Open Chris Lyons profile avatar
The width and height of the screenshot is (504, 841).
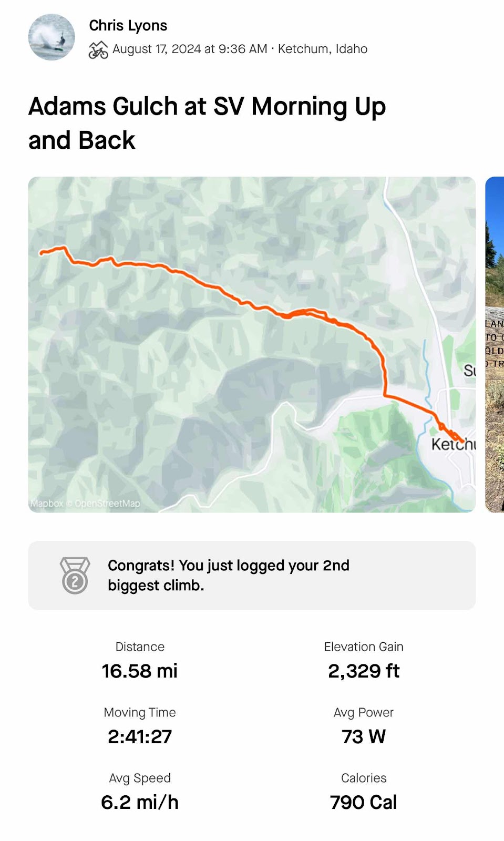click(x=52, y=37)
